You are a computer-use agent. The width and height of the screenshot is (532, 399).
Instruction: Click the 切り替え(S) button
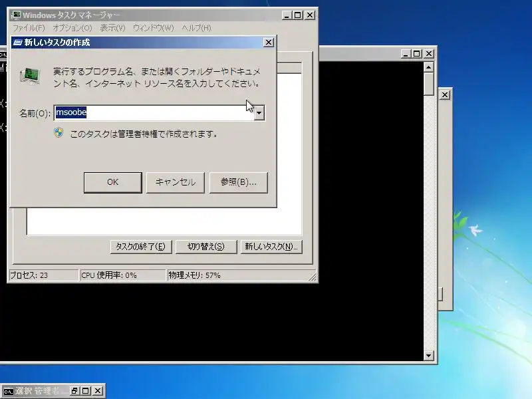tap(206, 247)
